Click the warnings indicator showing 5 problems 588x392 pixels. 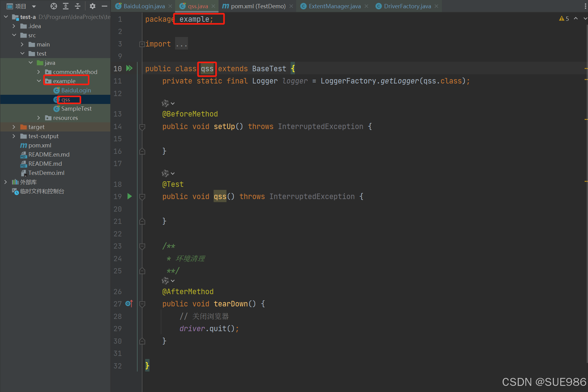coord(564,19)
